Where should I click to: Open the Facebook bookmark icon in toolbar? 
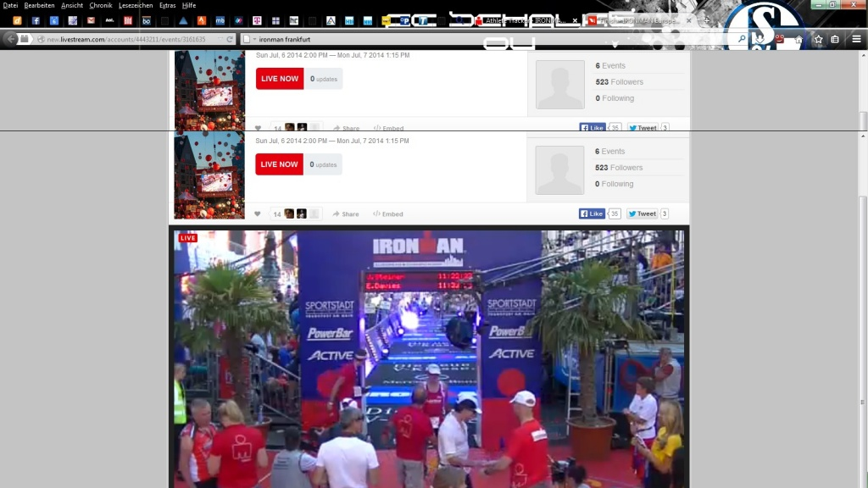coord(36,20)
